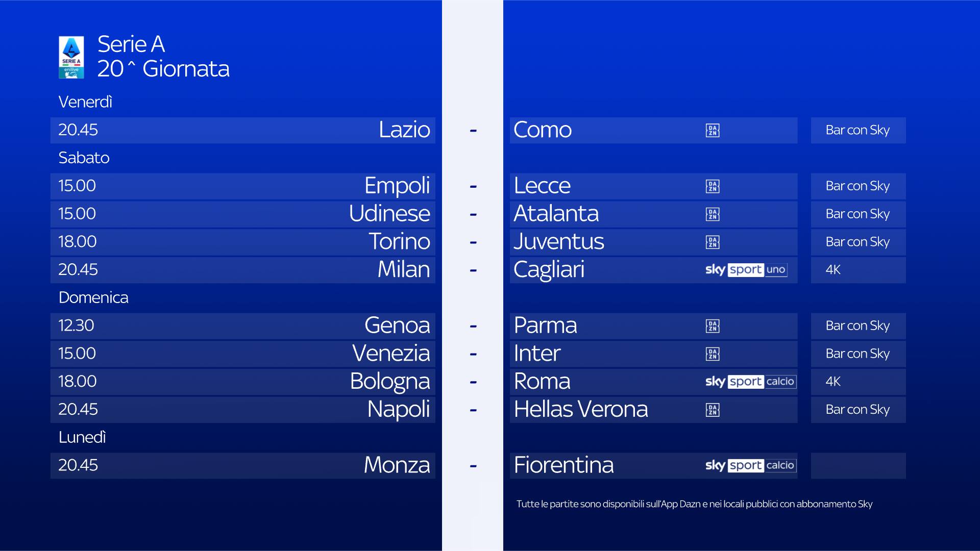The height and width of the screenshot is (551, 980).
Task: Click the DAZN icon next to Parma
Action: point(713,326)
